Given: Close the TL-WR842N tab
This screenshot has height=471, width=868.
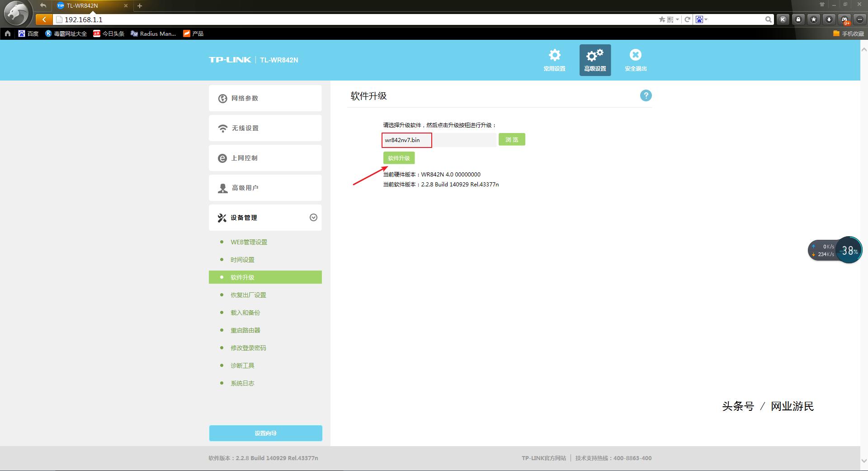Looking at the screenshot, I should pyautogui.click(x=126, y=6).
